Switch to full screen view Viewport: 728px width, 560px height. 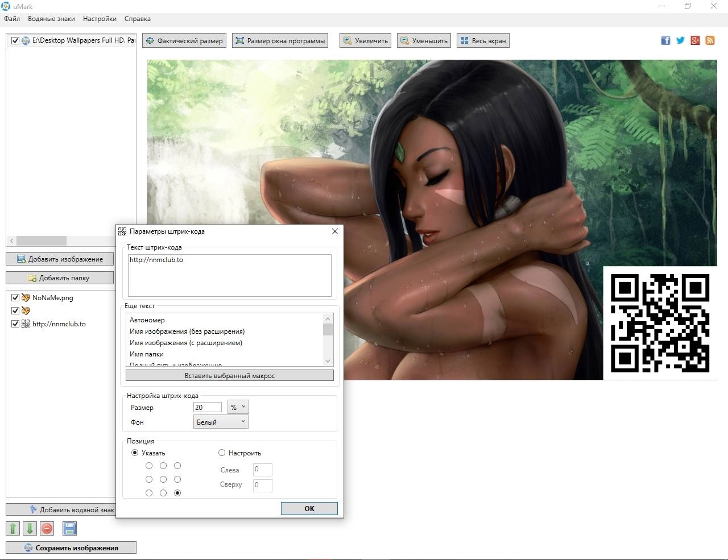482,40
